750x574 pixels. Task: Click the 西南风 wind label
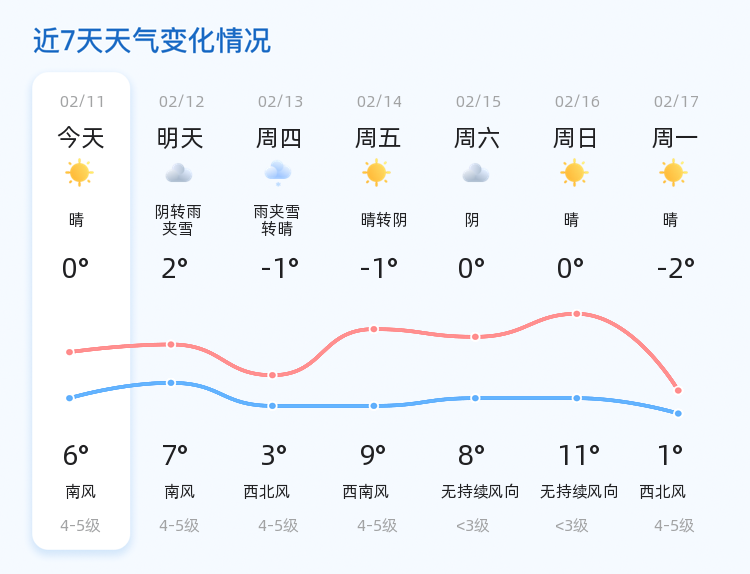pos(365,491)
